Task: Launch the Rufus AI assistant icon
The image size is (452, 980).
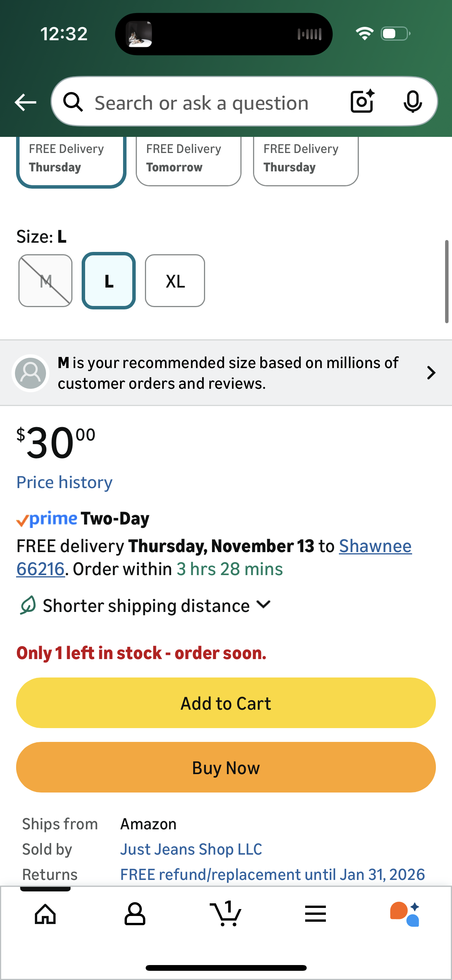Action: (405, 914)
